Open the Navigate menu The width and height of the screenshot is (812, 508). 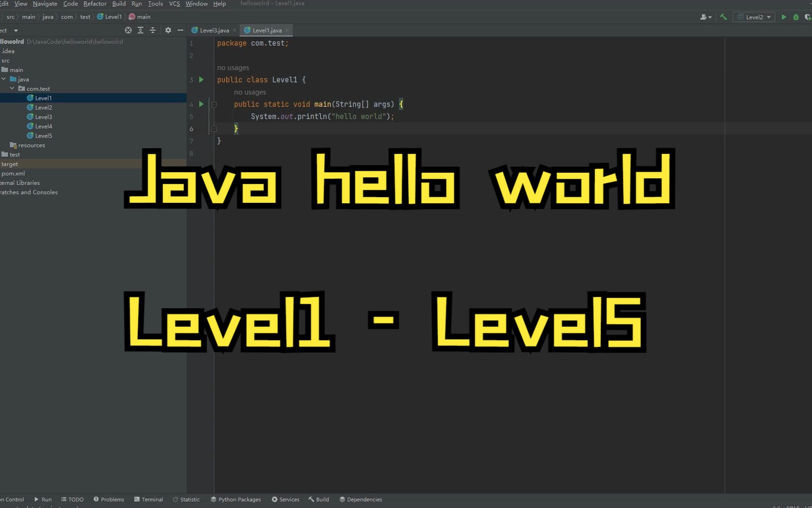pos(45,4)
